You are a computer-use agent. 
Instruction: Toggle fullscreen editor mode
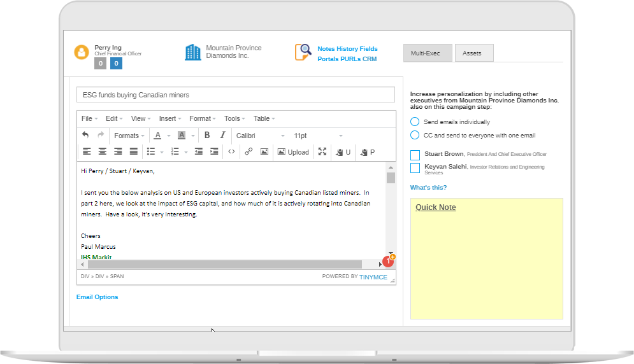[322, 151]
